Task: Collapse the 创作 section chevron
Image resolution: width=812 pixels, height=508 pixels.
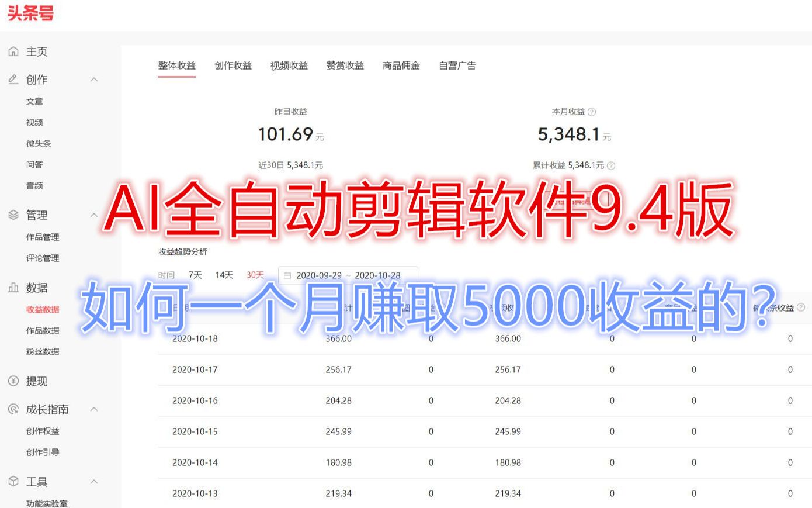Action: (94, 80)
